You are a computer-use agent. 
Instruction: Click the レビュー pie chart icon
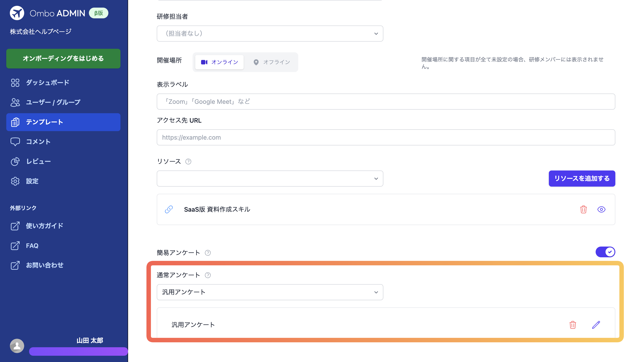click(x=15, y=161)
